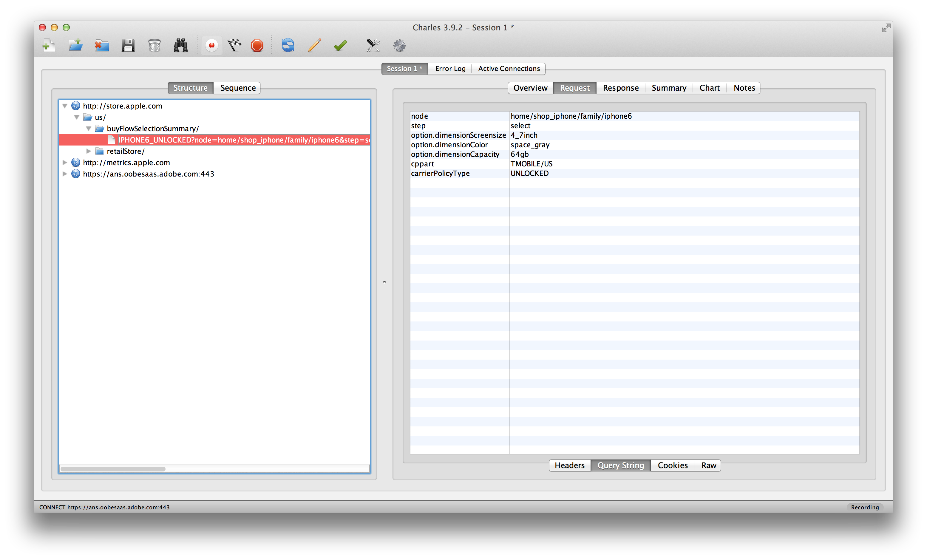The image size is (927, 560).
Task: Click the TMOBILE/US cppart value cell
Action: pyautogui.click(x=684, y=164)
